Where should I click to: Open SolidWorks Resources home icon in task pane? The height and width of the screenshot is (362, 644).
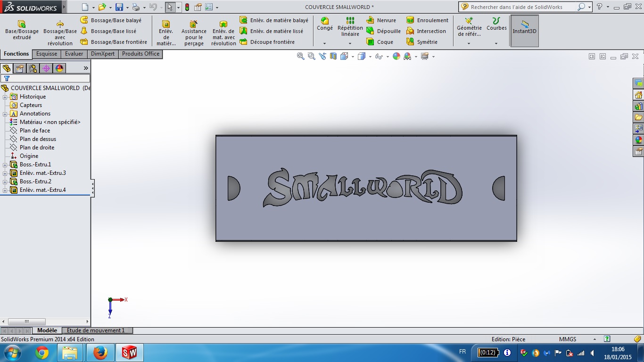tap(638, 95)
